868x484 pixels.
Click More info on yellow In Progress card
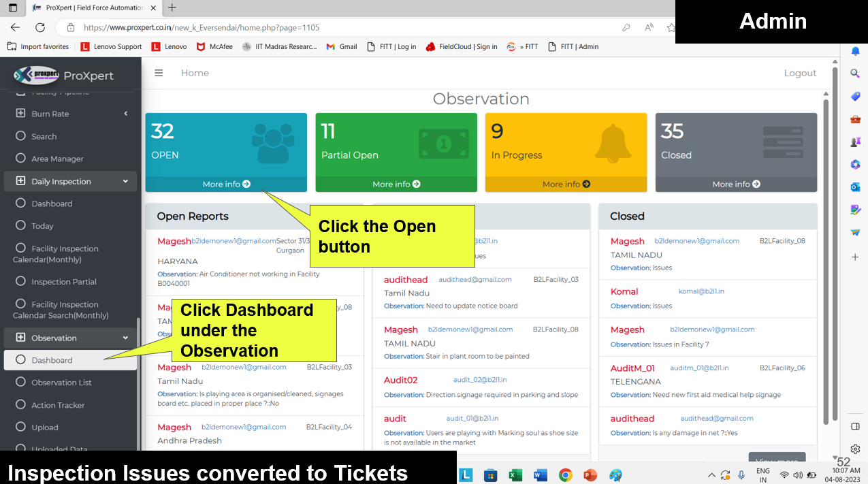(566, 184)
